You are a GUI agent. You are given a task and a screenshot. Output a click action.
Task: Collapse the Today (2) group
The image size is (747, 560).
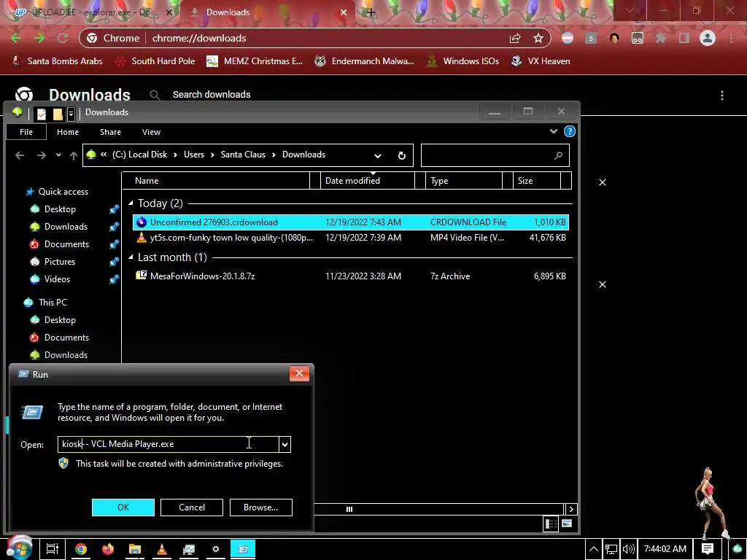click(131, 203)
